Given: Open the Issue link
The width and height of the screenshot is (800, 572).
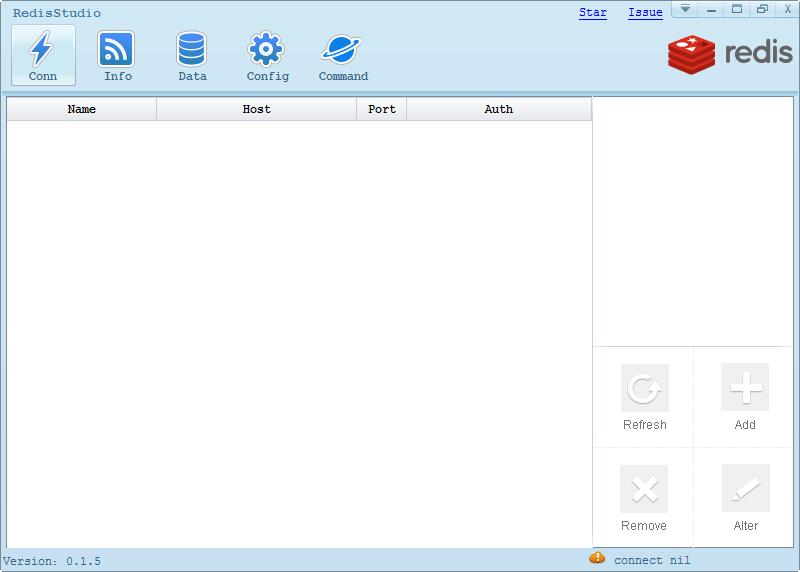Looking at the screenshot, I should pos(645,13).
